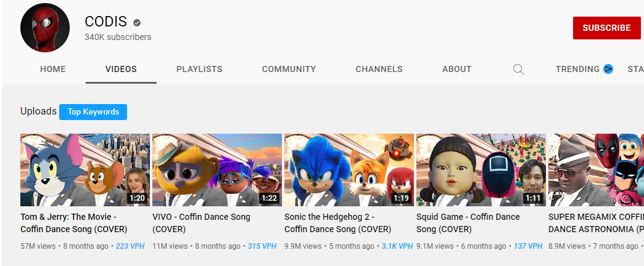
Task: Click the Tom & Jerry: The Movie title
Action: click(x=74, y=223)
